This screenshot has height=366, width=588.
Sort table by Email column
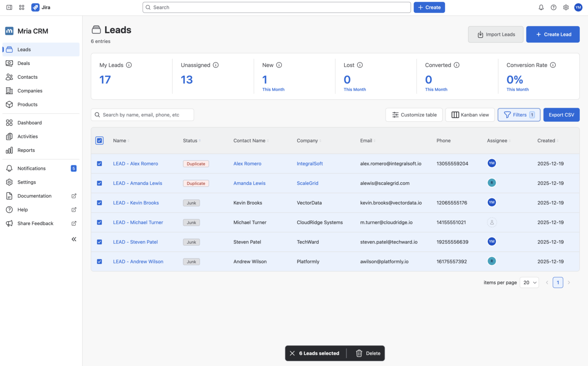368,140
